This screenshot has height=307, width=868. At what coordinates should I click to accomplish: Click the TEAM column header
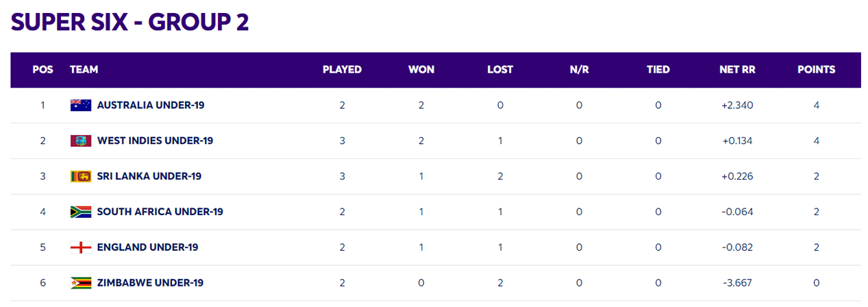coord(84,70)
